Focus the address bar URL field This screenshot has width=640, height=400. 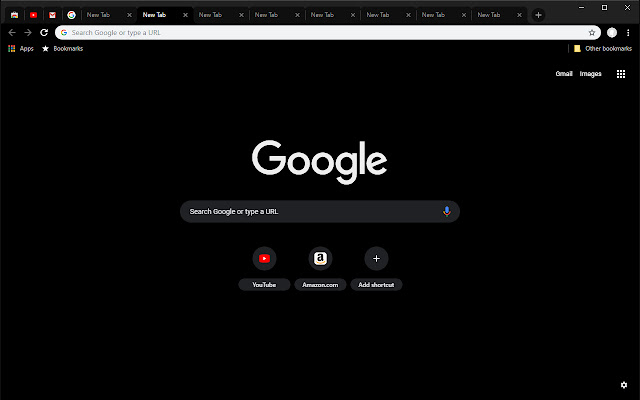[328, 33]
